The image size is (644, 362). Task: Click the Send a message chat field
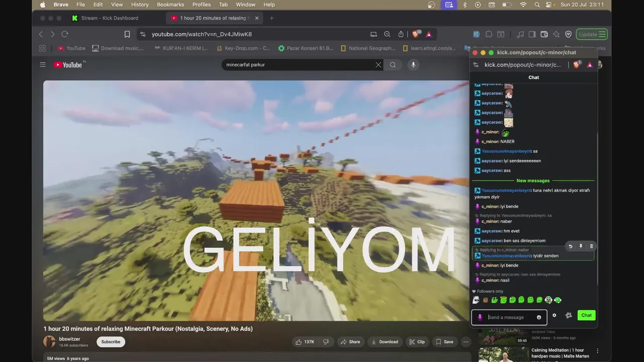509,317
